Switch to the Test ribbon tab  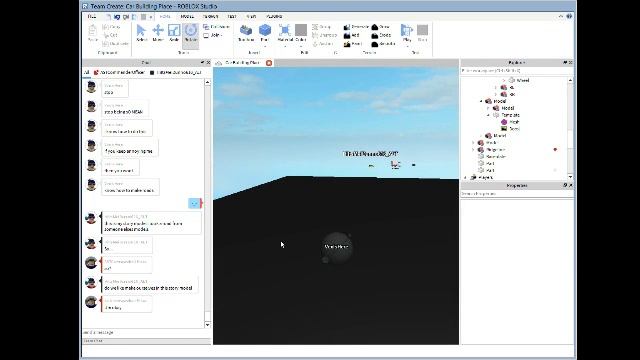(x=232, y=16)
